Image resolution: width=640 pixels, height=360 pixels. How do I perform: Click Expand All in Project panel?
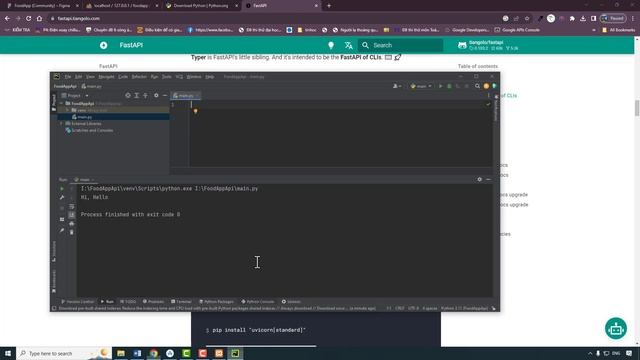click(x=137, y=96)
